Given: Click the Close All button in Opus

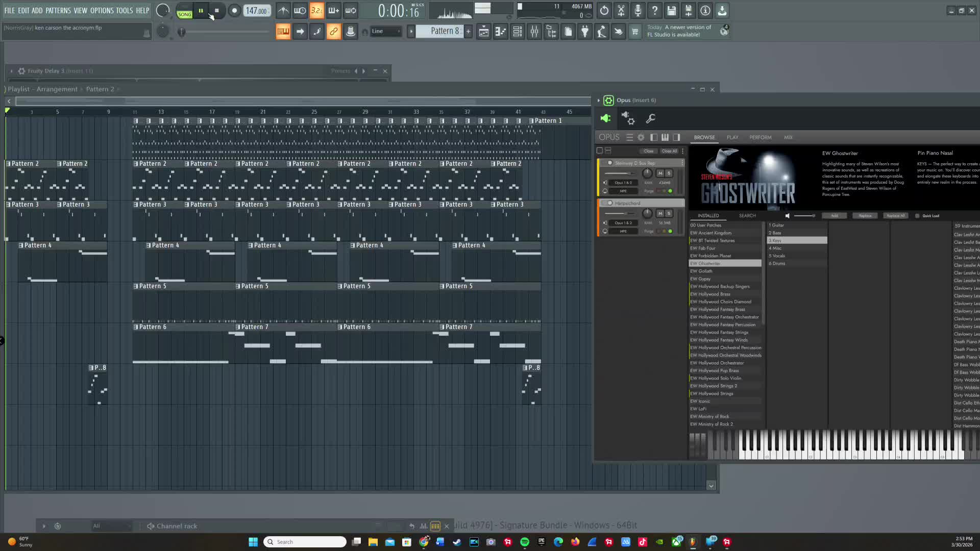Looking at the screenshot, I should (669, 151).
